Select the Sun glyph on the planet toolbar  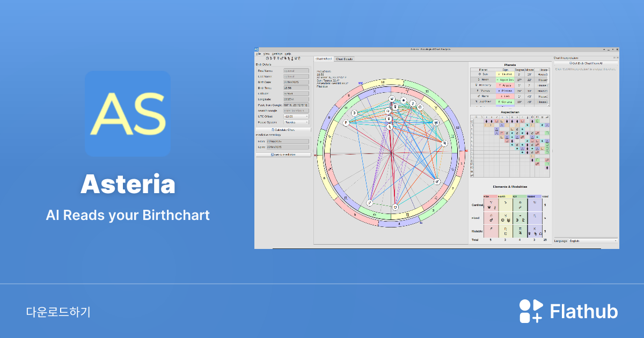(x=267, y=57)
